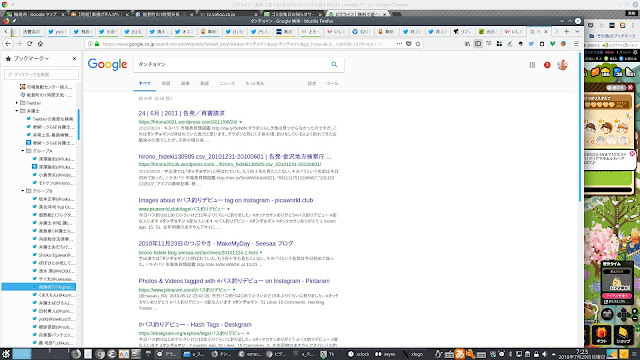Switch to the ニュース search tab
Image resolution: width=640 pixels, height=360 pixels.
click(x=227, y=83)
